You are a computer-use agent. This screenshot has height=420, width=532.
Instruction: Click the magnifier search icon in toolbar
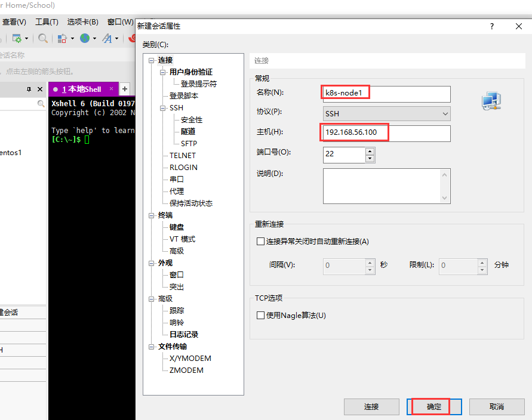43,38
